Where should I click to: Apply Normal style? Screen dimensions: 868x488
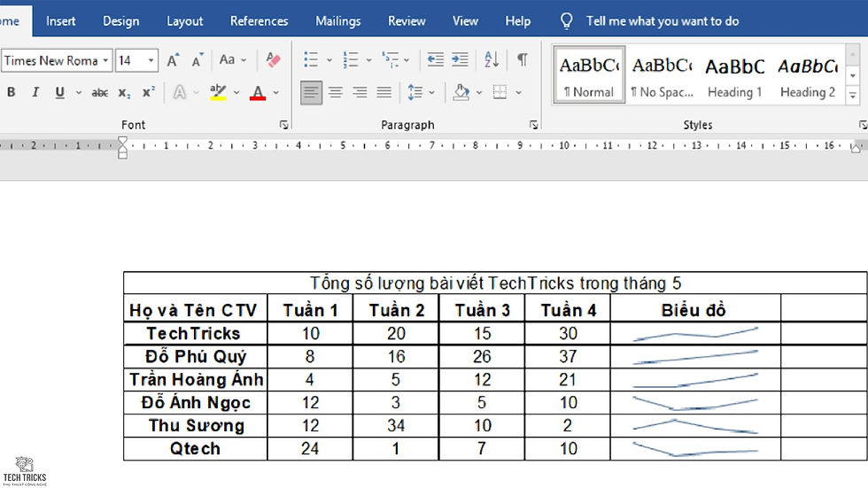[x=588, y=74]
